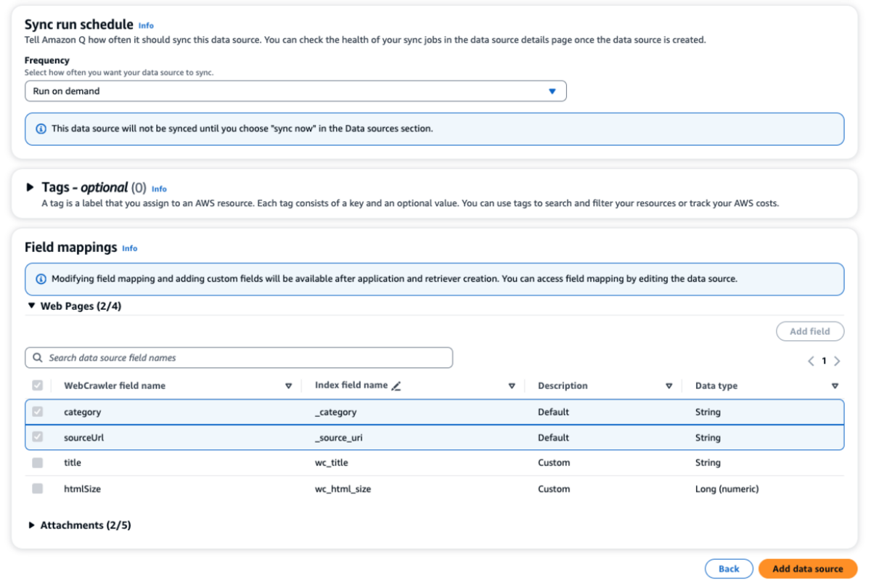The height and width of the screenshot is (588, 871).
Task: Go to the next page of field mappings
Action: (x=837, y=361)
